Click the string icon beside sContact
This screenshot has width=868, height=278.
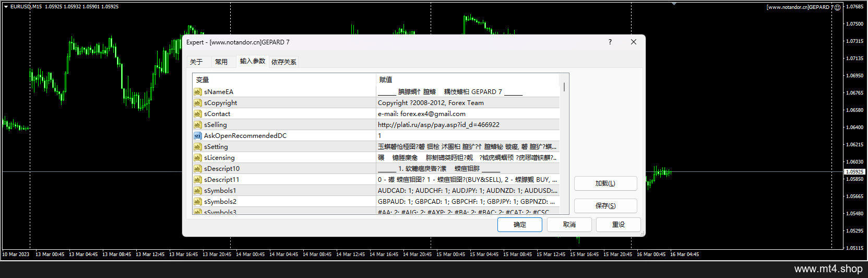[197, 114]
